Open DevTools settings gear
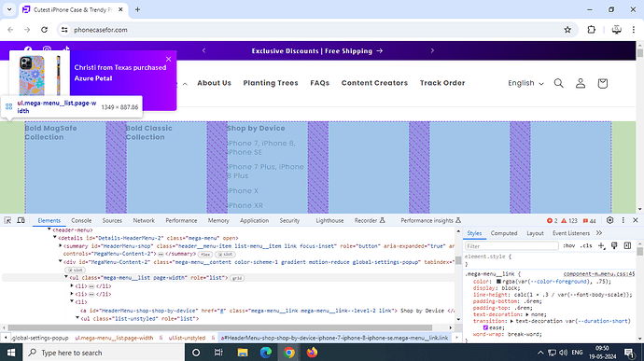The height and width of the screenshot is (361, 644). click(609, 220)
